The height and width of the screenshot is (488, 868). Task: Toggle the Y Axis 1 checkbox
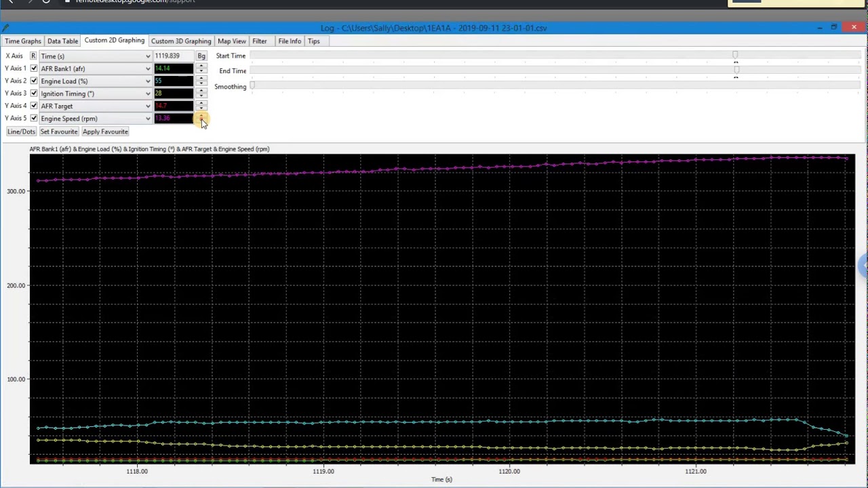(x=34, y=68)
